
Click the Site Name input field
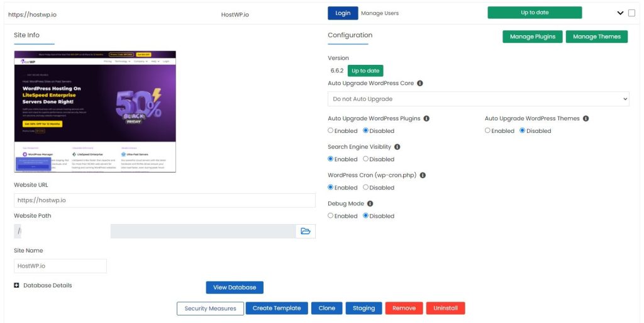pos(60,266)
